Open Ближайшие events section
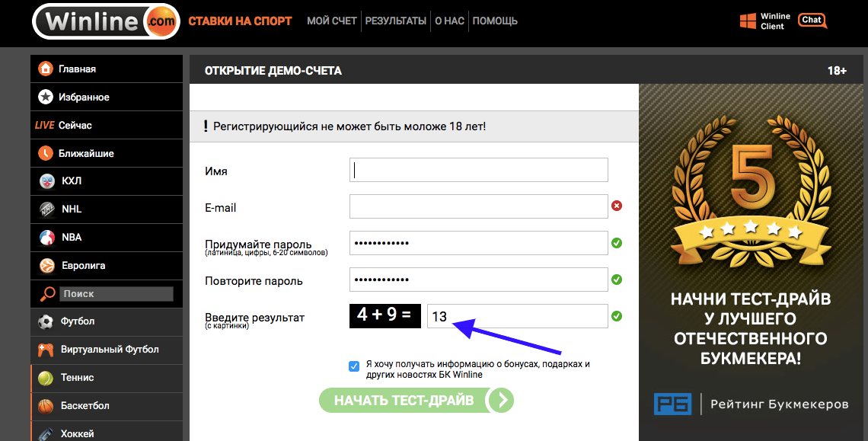Image resolution: width=868 pixels, height=441 pixels. pos(107,153)
